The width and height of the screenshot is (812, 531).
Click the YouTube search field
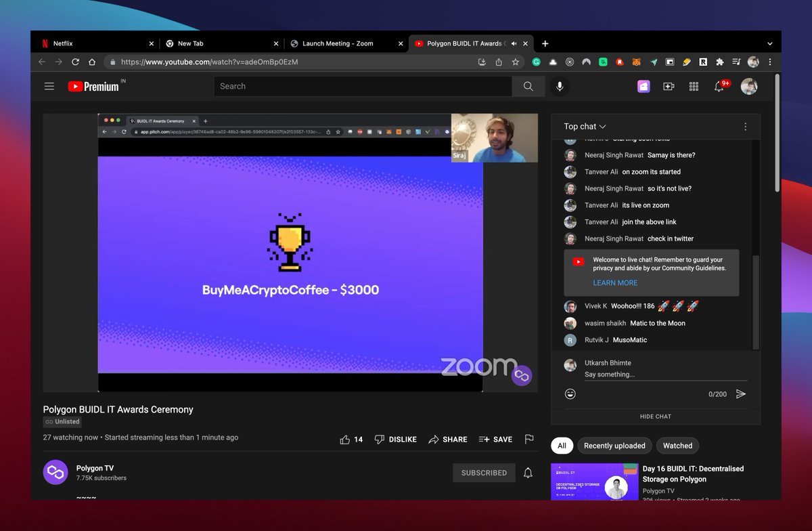363,86
